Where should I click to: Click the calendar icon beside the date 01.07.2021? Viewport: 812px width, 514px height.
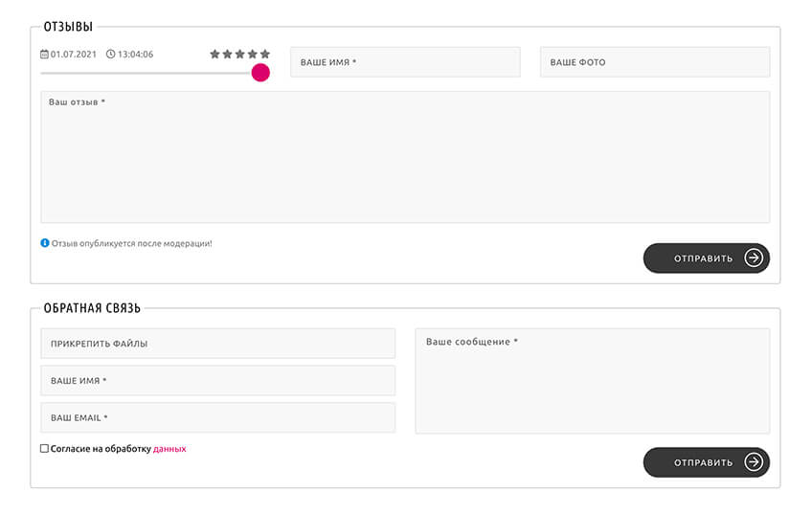tap(45, 55)
